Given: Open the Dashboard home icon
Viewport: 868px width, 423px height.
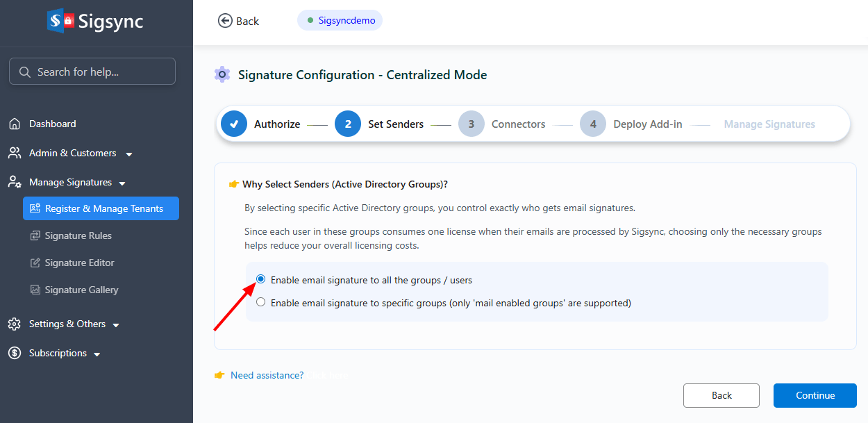Looking at the screenshot, I should click(15, 124).
